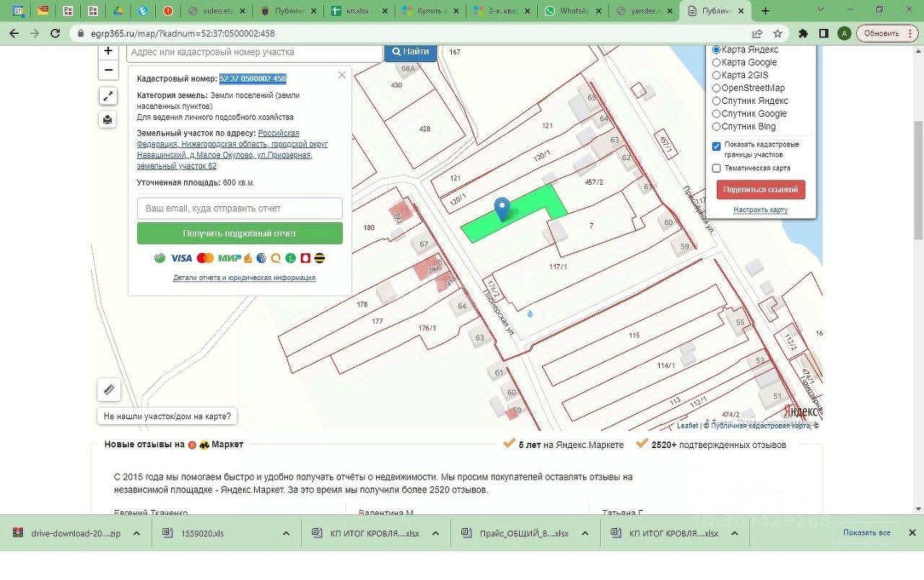Activate the ruler measurement tool
This screenshot has height=580, width=924.
(x=109, y=390)
